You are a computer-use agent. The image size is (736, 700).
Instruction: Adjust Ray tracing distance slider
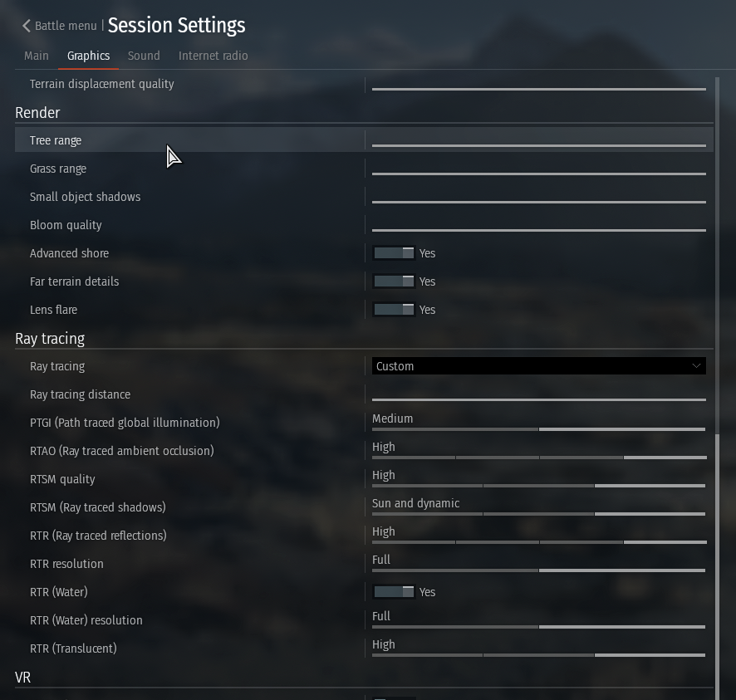[539, 399]
